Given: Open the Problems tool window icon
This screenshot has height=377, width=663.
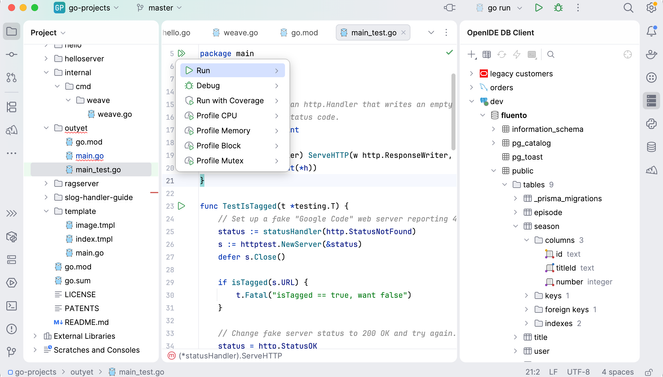Looking at the screenshot, I should tap(11, 329).
